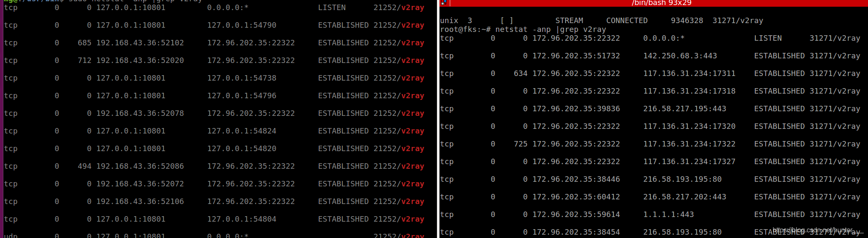This screenshot has width=868, height=238.
Task: Select local address 192.168.43.36:52086
Action: click(140, 166)
